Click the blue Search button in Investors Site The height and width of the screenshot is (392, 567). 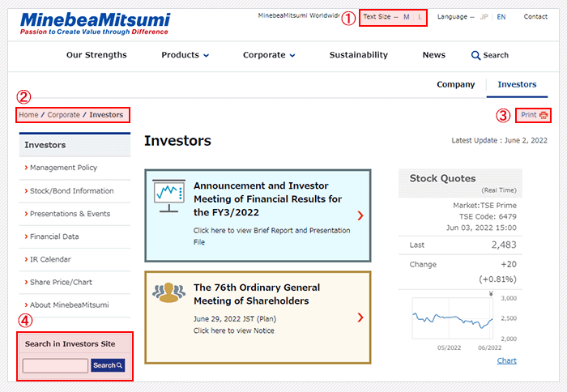click(x=108, y=365)
